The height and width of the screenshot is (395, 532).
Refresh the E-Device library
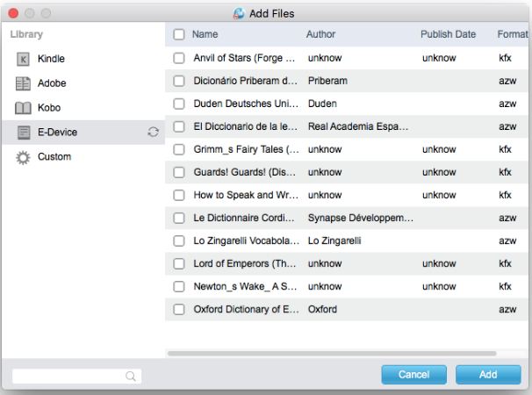[x=153, y=133]
